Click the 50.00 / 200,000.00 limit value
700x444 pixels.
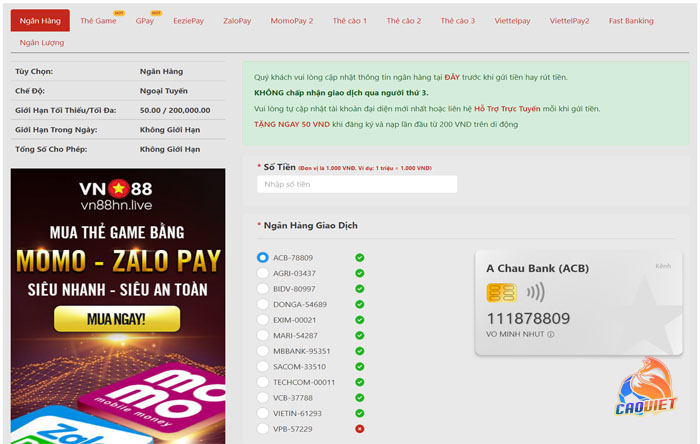coord(175,110)
